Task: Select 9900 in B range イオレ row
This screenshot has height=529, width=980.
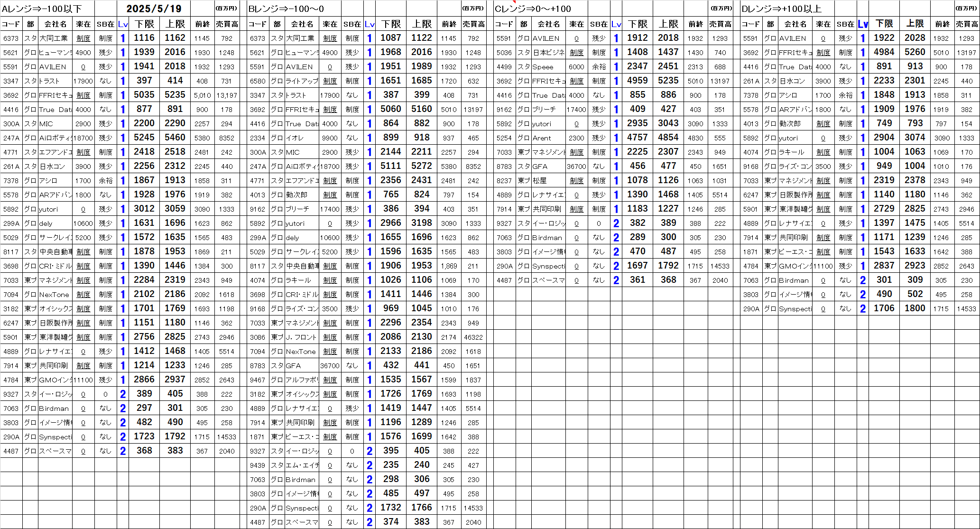Action: 330,138
